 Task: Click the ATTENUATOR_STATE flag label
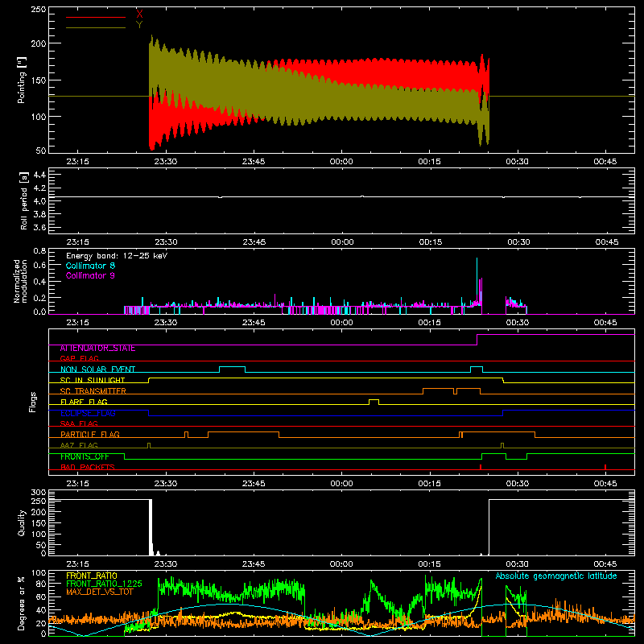(x=97, y=349)
